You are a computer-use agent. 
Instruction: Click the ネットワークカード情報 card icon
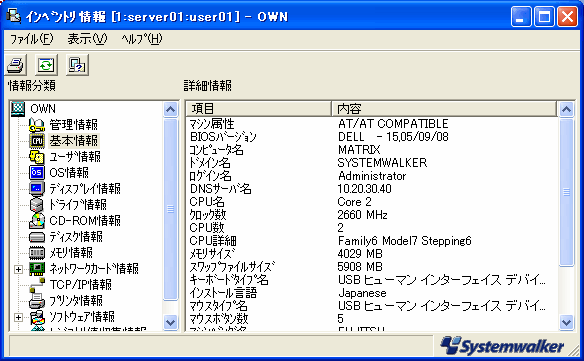[37, 269]
